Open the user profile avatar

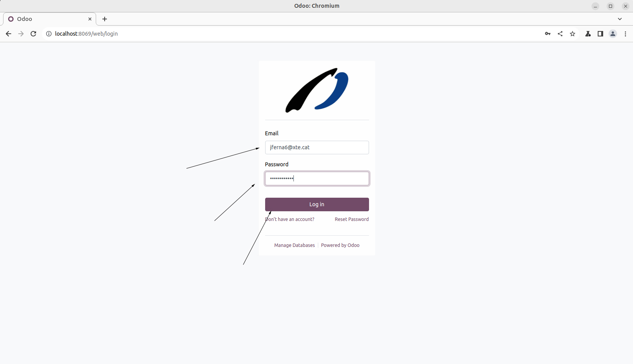pos(613,34)
